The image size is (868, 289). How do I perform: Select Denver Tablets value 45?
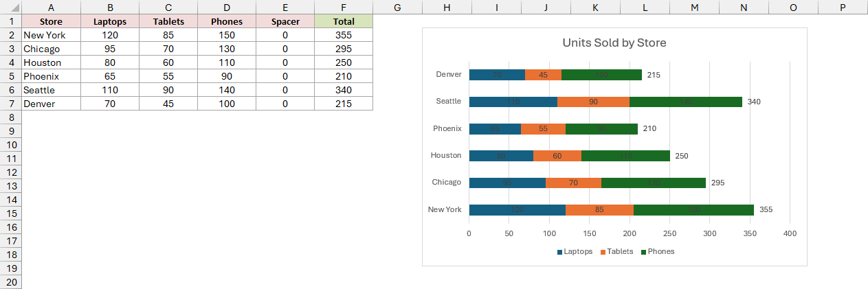[168, 104]
